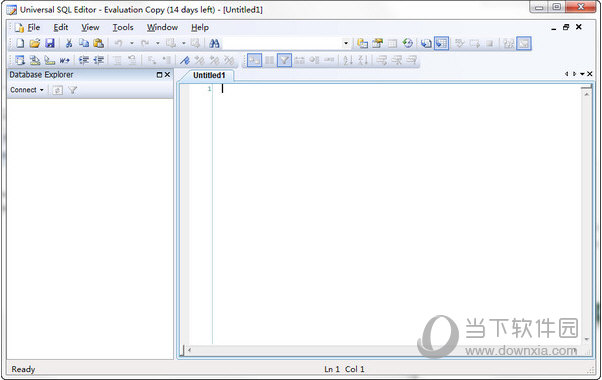
Task: Sort ascending with the A-Z icon
Action: [348, 60]
